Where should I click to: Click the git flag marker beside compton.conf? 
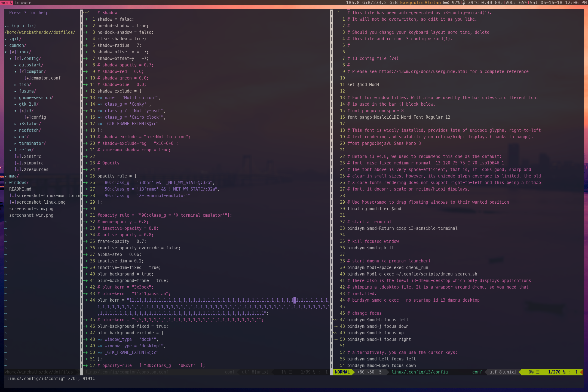27,78
